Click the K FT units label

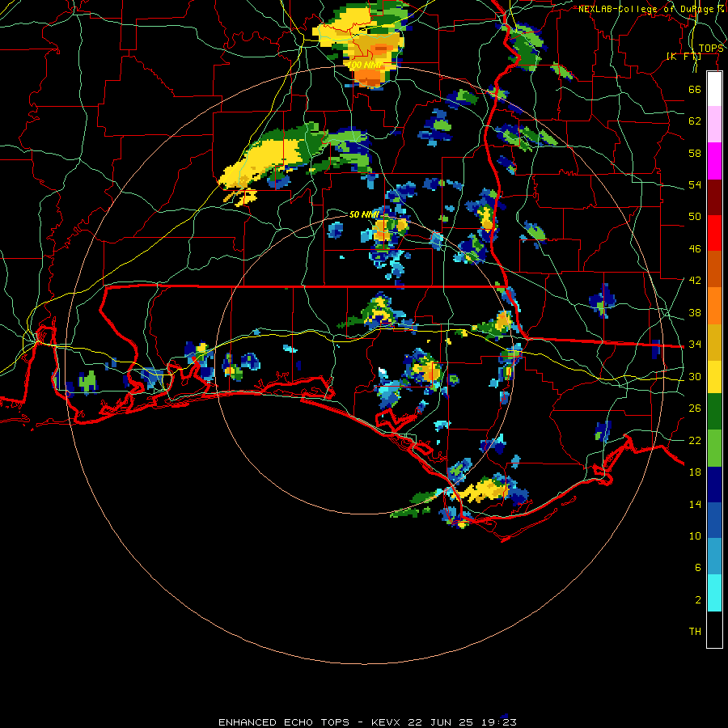(684, 57)
